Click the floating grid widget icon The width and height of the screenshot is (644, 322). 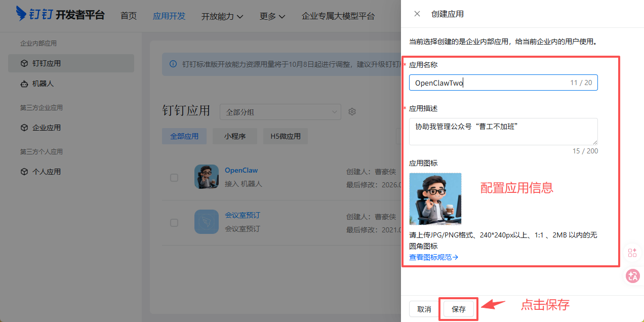coord(632,253)
